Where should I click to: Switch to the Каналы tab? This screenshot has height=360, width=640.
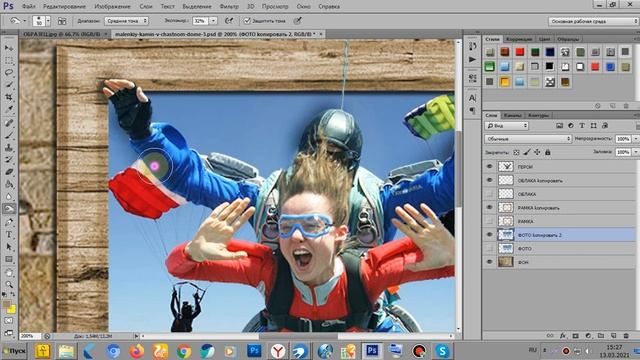[x=512, y=116]
